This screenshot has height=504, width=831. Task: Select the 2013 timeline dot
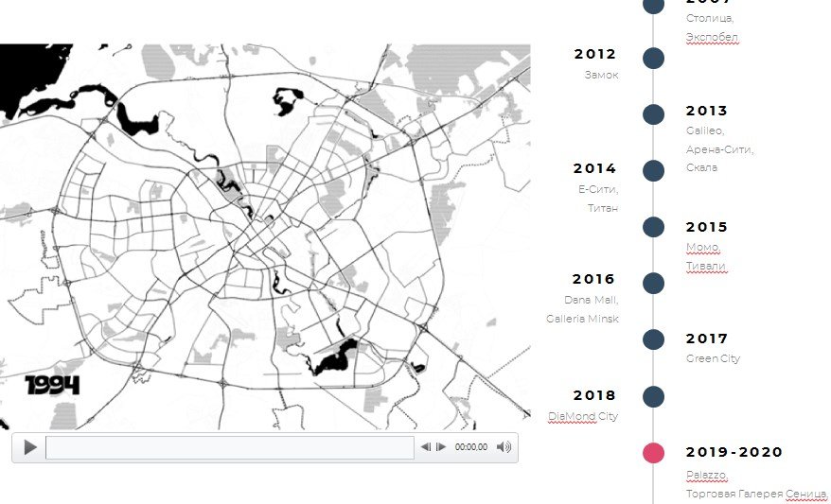point(653,114)
